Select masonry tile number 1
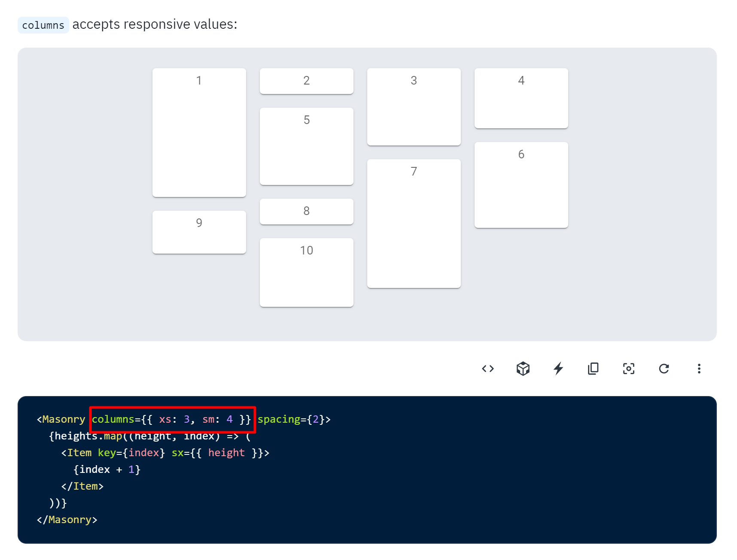Screen dimensions: 737x560 tap(199, 132)
